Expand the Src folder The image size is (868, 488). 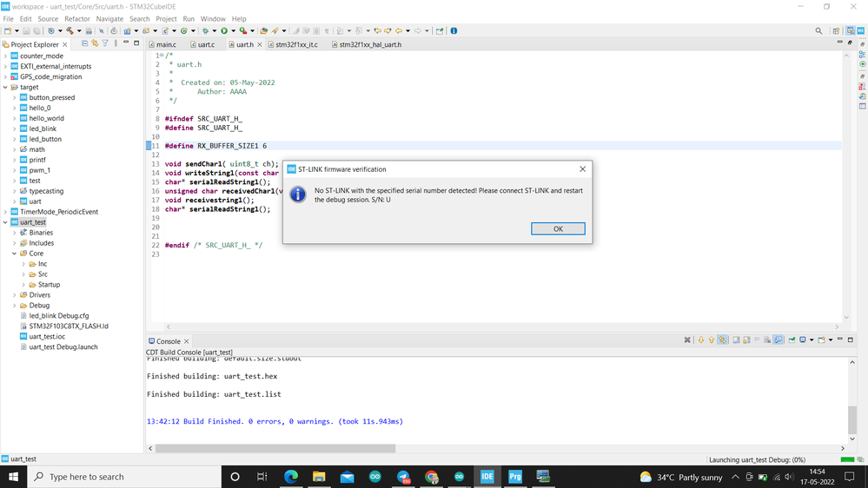coord(23,274)
